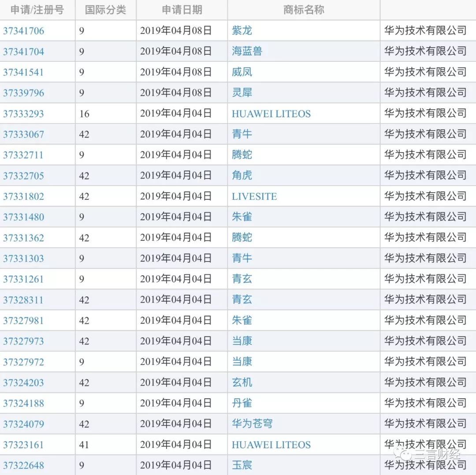Open the 丹雀 trademark name link
476x475 pixels.
tap(242, 403)
